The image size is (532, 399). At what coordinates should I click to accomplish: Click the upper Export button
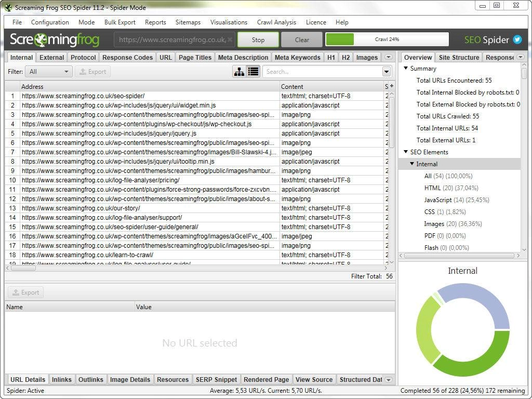[x=92, y=72]
